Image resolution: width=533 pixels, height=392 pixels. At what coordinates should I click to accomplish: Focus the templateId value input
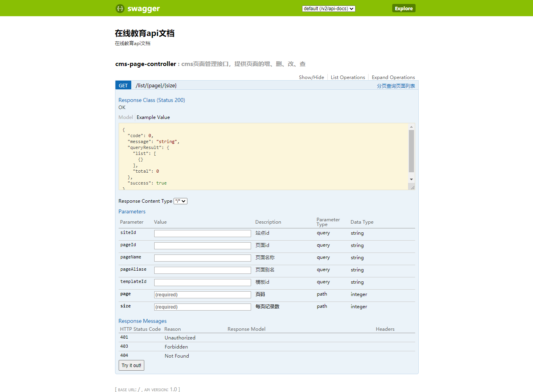point(202,283)
